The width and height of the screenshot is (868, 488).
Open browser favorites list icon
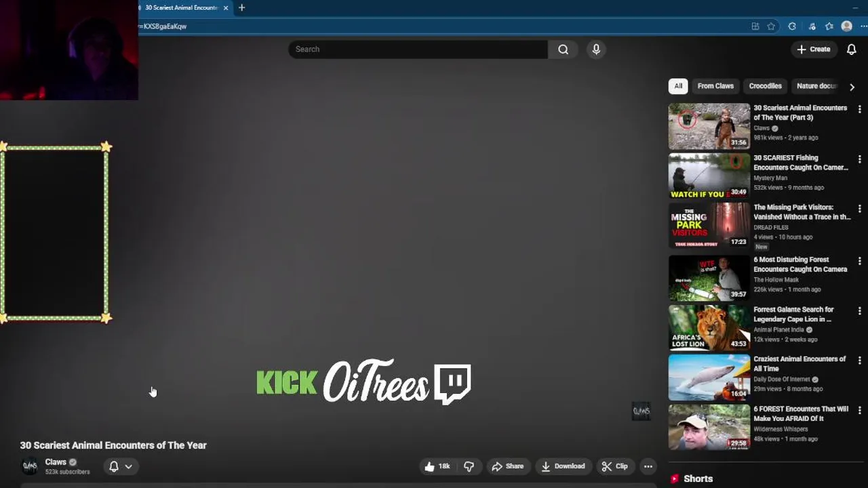pyautogui.click(x=829, y=26)
